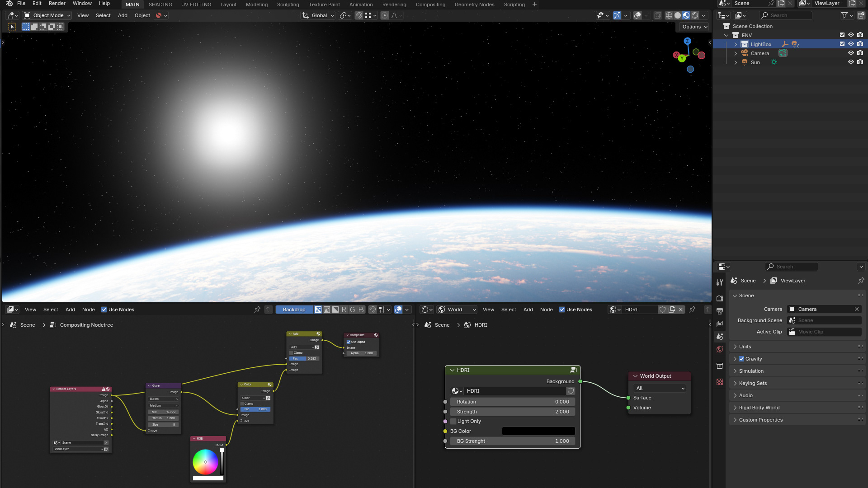Image resolution: width=868 pixels, height=488 pixels.
Task: Switch viewport to rendered shading
Action: [695, 15]
